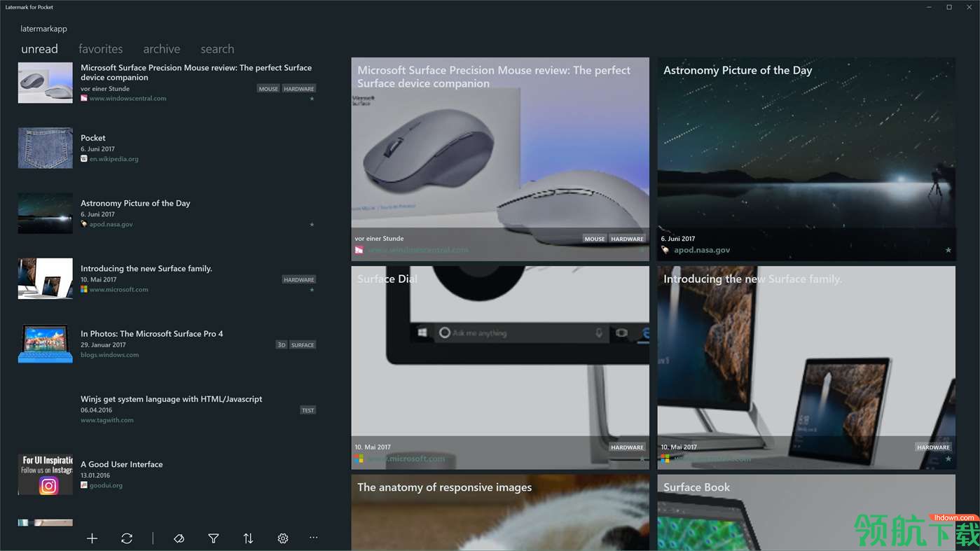The image size is (980, 551).
Task: Toggle the star on the Surface Dial tile
Action: click(x=642, y=459)
